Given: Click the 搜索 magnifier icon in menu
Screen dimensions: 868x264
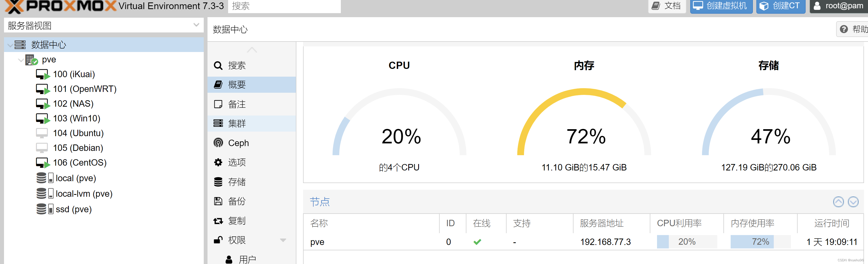Looking at the screenshot, I should [218, 65].
